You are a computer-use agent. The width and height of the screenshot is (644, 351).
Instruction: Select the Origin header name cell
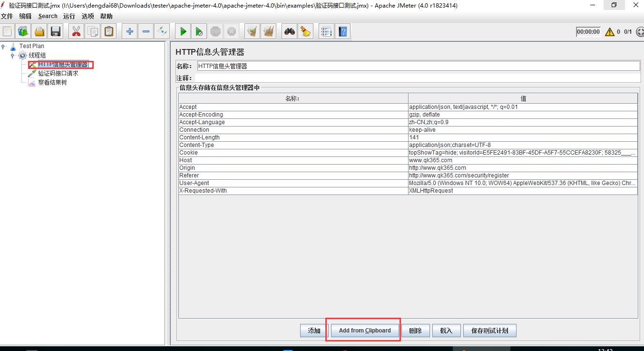coord(293,168)
